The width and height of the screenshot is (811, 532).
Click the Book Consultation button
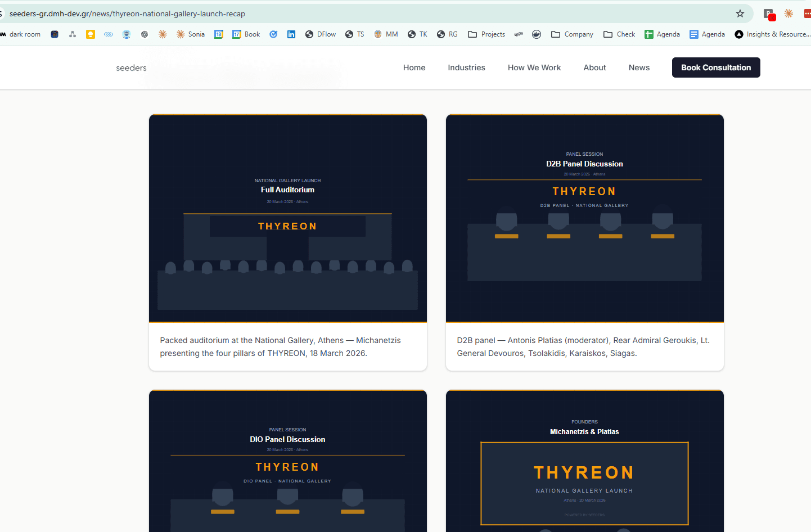point(716,67)
